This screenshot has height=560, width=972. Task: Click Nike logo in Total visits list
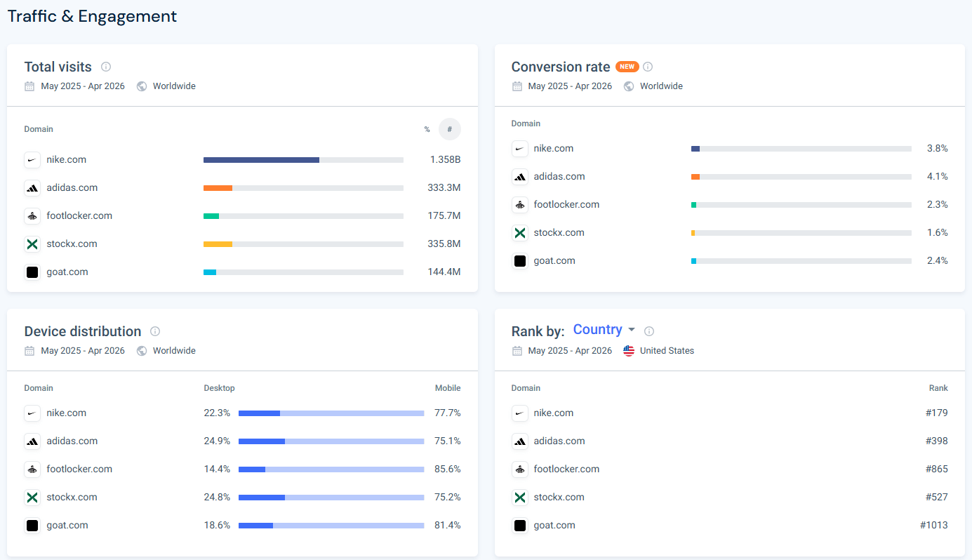pos(32,160)
